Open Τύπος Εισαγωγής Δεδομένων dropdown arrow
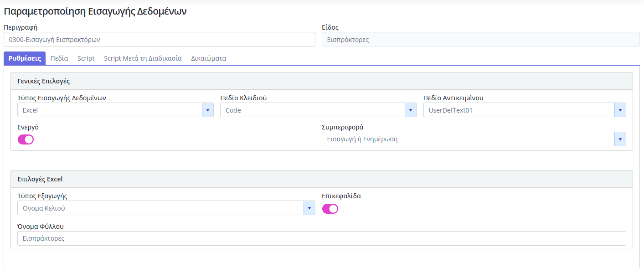 pyautogui.click(x=208, y=110)
